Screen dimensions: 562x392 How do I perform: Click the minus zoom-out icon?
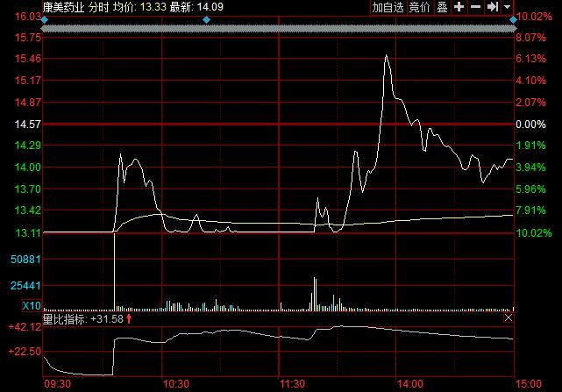point(475,7)
